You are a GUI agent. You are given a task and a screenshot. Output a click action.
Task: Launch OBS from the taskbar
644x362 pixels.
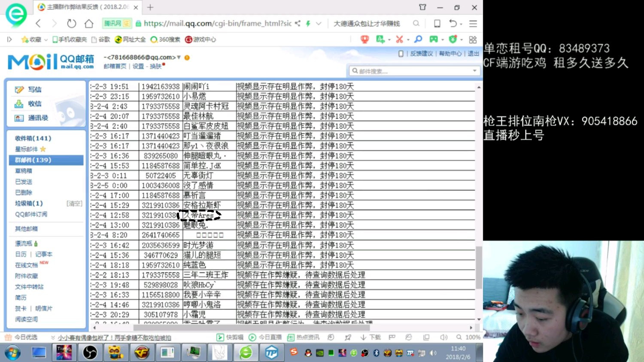90,353
